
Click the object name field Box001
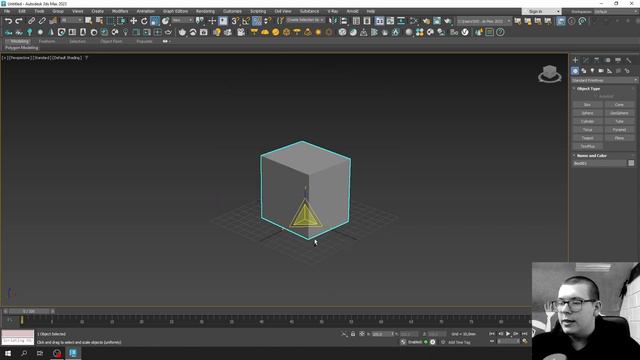599,163
